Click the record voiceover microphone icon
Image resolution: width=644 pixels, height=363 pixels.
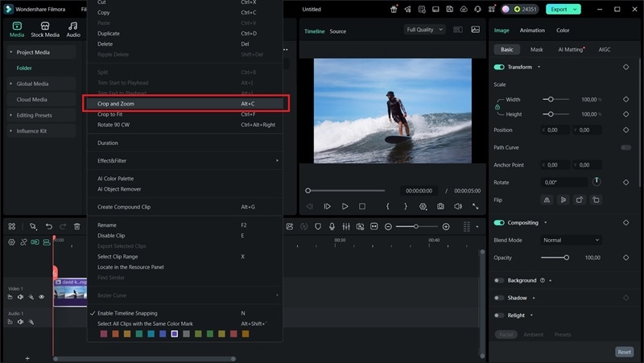pos(331,227)
